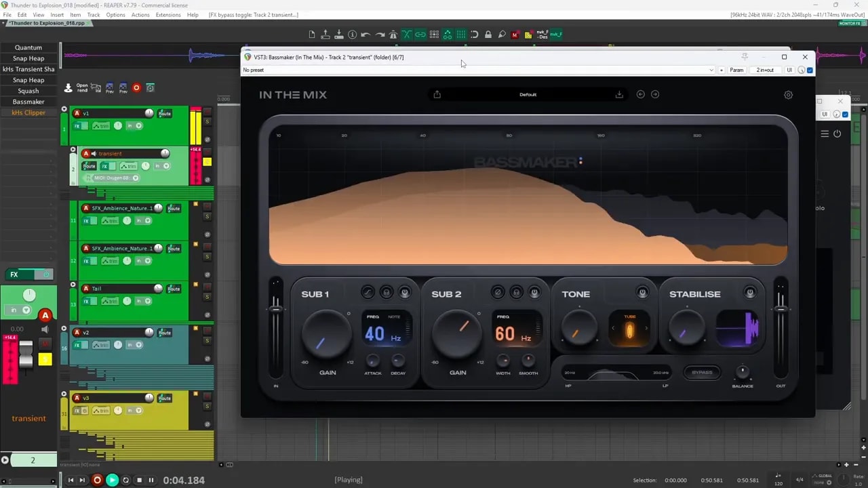Click the undo arrow in the toolbar
The image size is (868, 488).
pos(366,35)
